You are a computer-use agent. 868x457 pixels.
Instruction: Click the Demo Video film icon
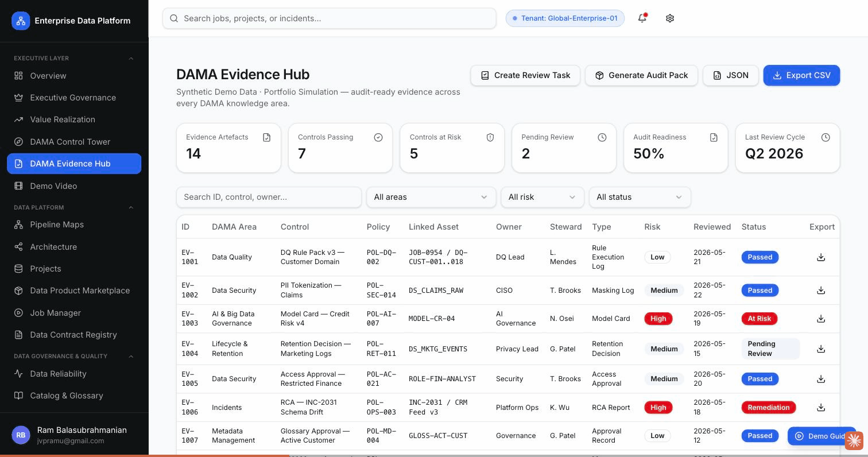(18, 186)
